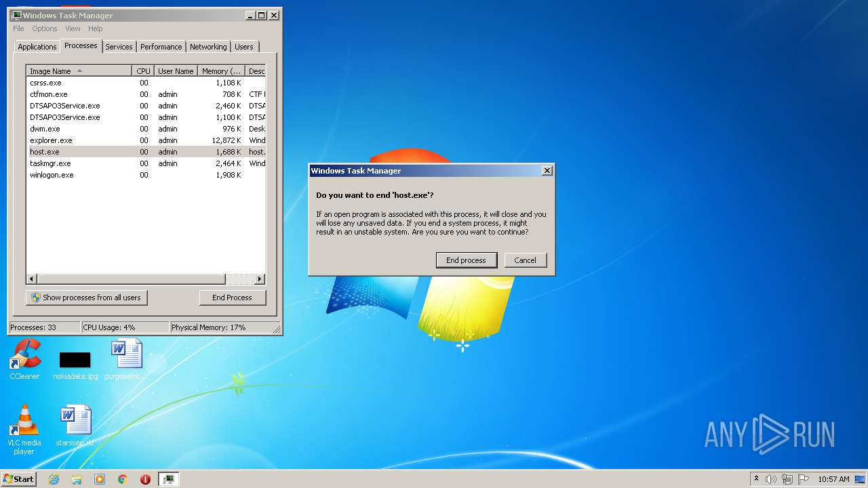The image size is (868, 488).
Task: Switch to the Services tab
Action: coord(119,47)
